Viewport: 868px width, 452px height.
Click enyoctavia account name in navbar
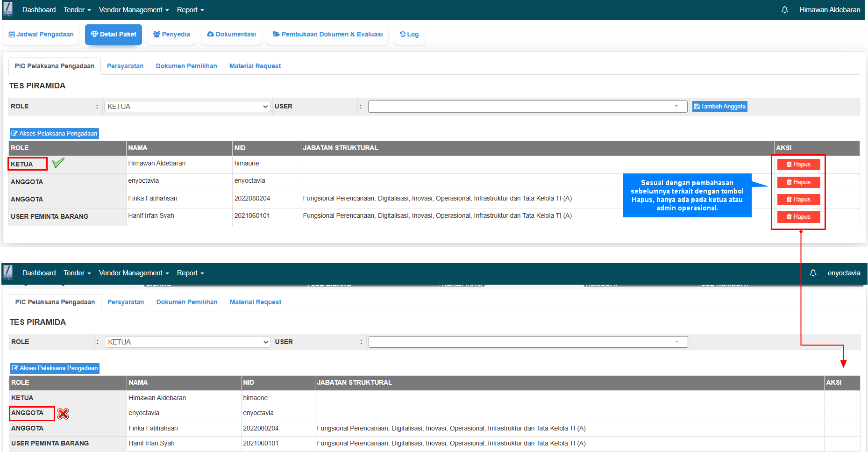coord(843,273)
